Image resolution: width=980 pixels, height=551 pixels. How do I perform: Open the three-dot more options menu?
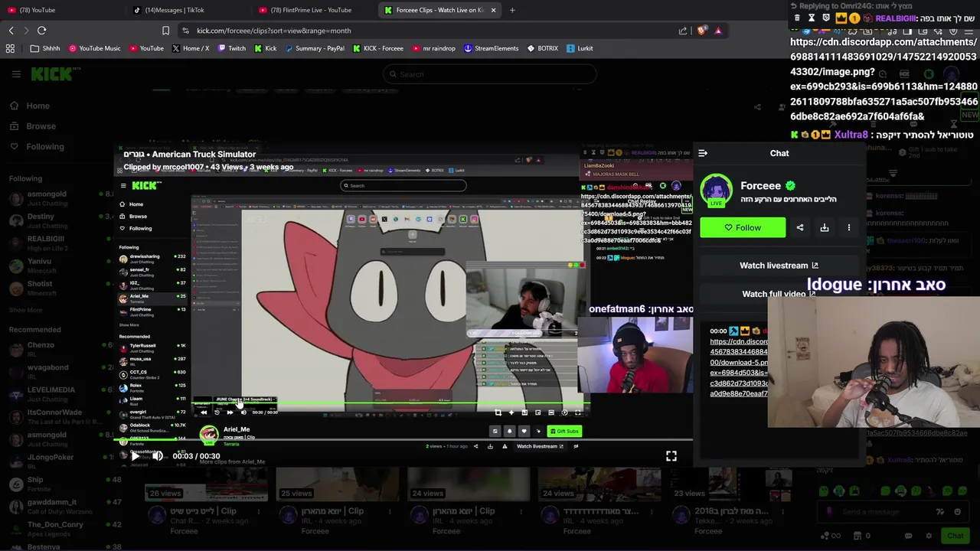tap(848, 227)
